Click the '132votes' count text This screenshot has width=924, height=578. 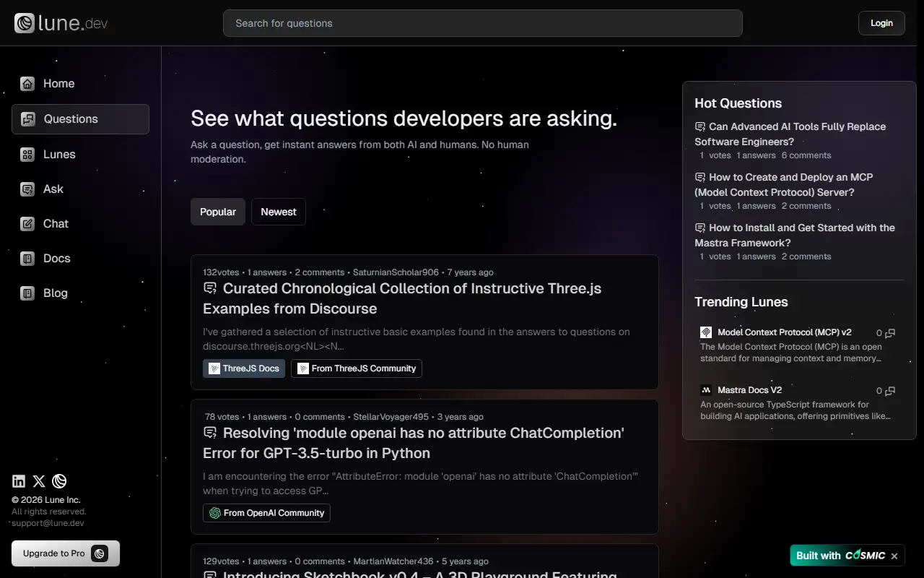coord(221,272)
